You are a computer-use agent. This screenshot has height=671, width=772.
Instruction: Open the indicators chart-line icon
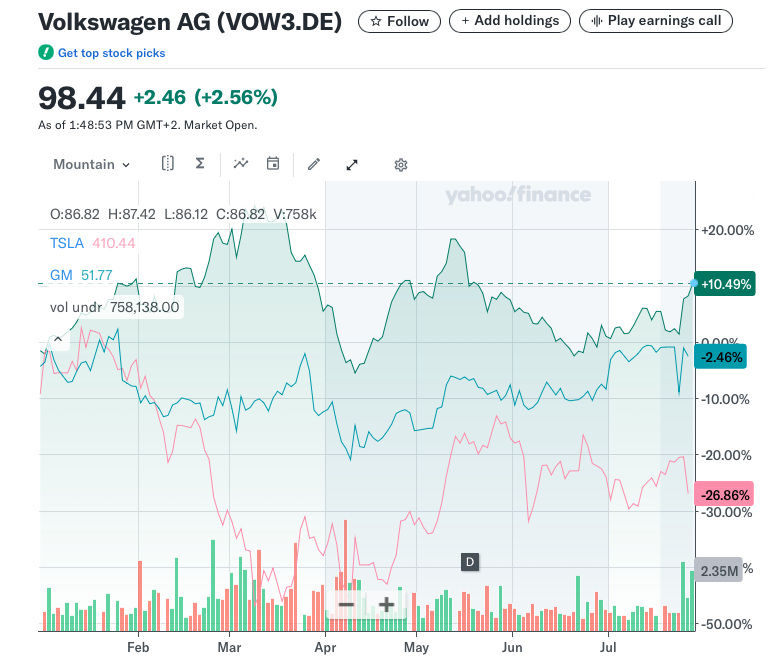[240, 164]
